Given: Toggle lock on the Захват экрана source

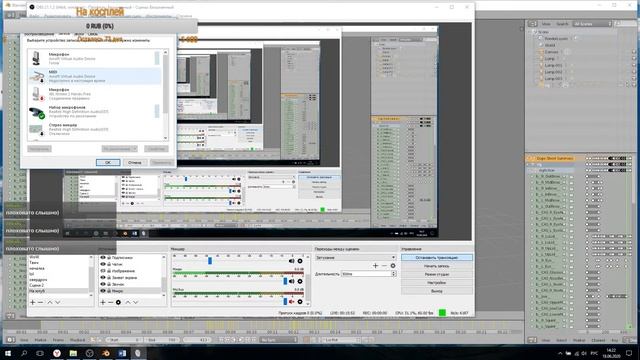Looking at the screenshot, I should (109, 277).
